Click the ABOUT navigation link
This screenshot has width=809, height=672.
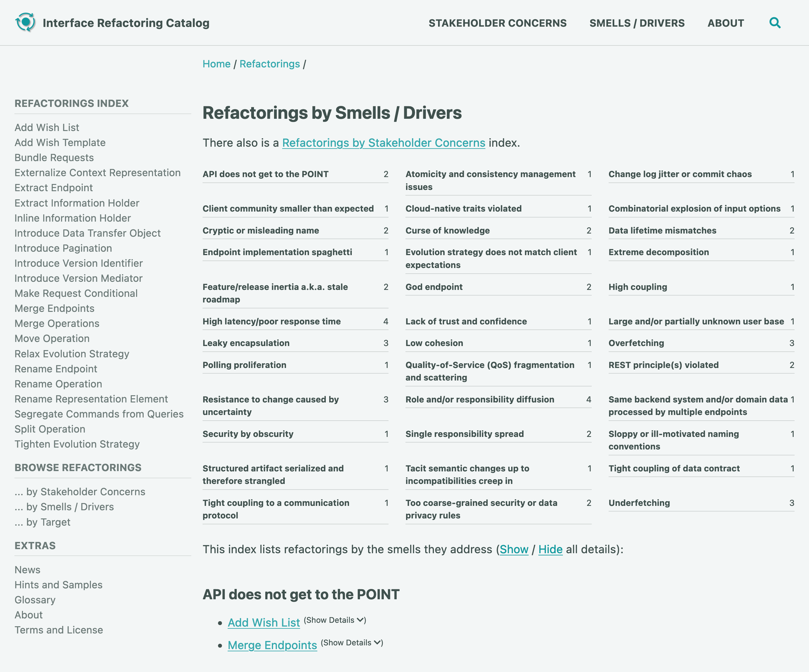pyautogui.click(x=725, y=23)
